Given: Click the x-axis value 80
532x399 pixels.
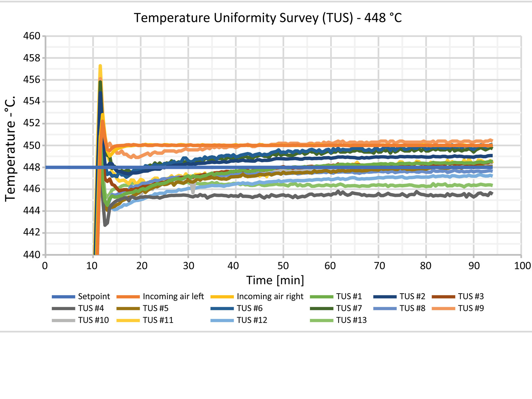Looking at the screenshot, I should pyautogui.click(x=426, y=266).
